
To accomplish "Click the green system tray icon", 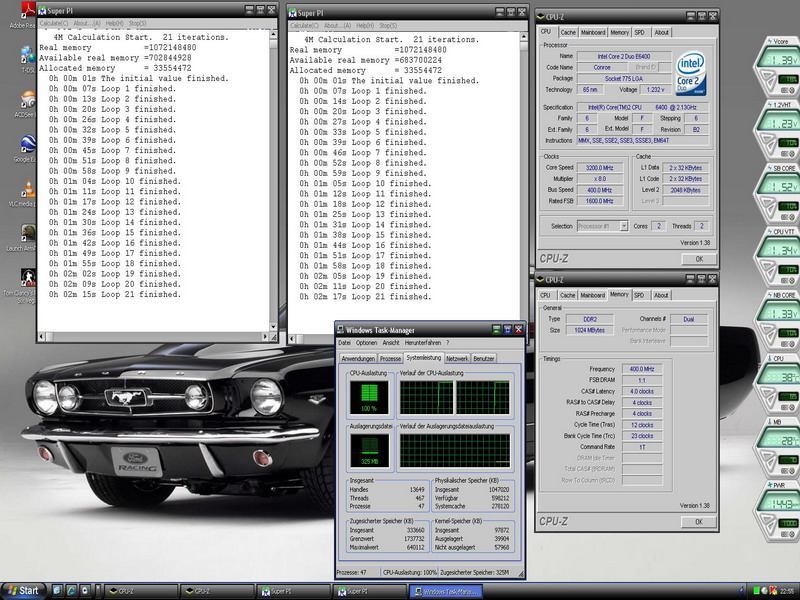I will 756,591.
